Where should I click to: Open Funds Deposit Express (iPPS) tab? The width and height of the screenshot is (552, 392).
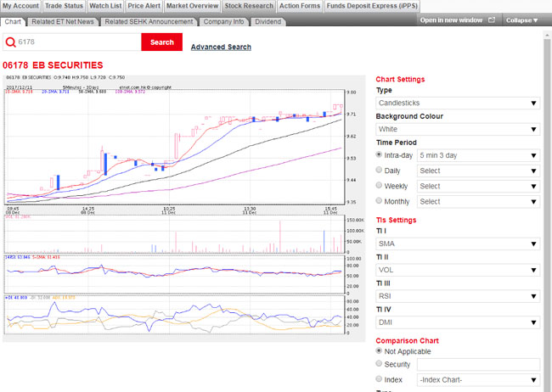(x=372, y=6)
